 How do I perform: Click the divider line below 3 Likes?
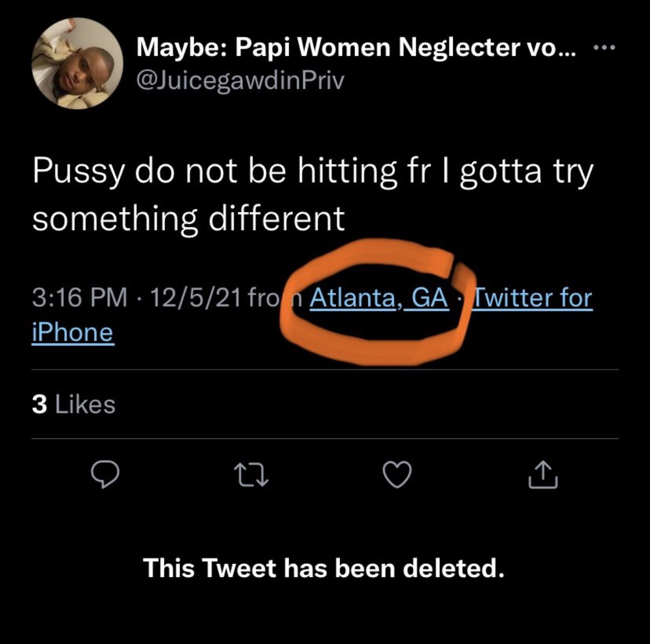pos(324,438)
